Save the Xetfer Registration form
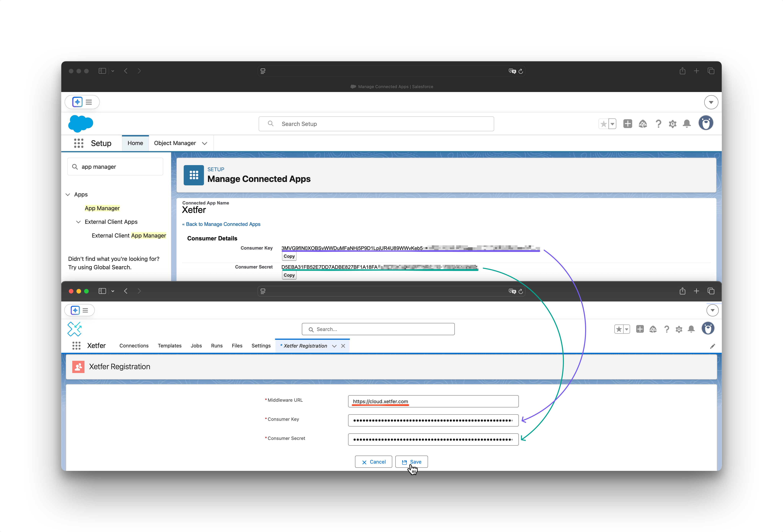This screenshot has height=532, width=783. pos(411,462)
